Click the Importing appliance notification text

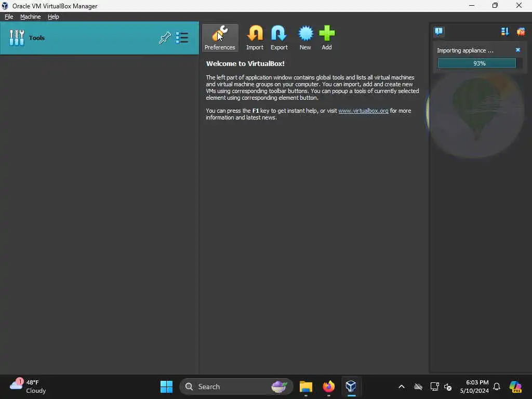point(465,50)
